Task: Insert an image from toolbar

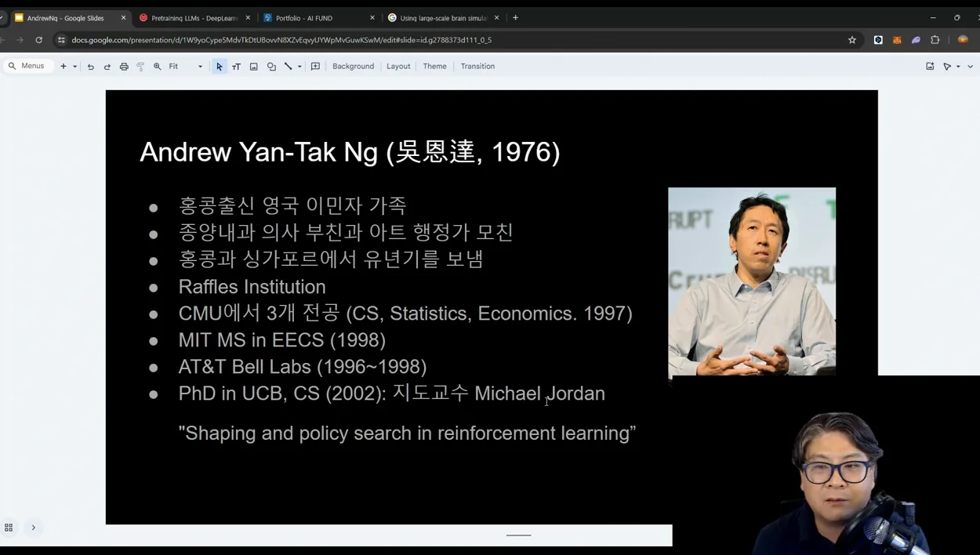Action: point(254,67)
